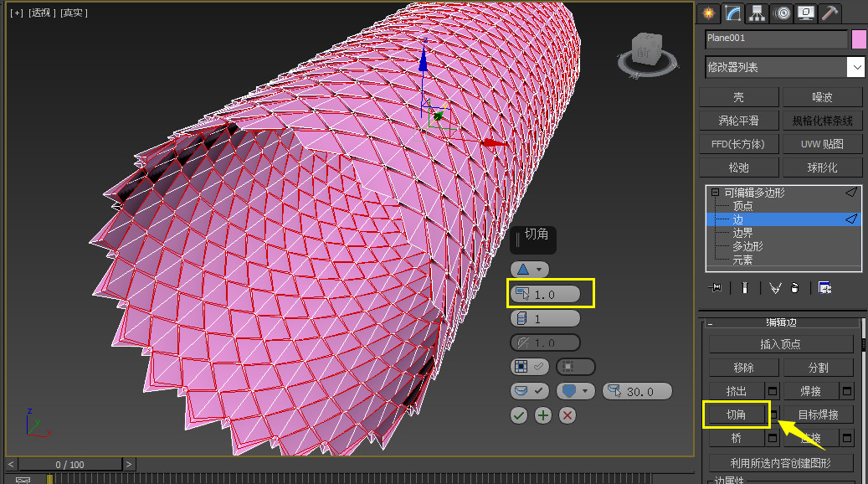Screen dimensions: 868x484
Task: Click red X cancel in chamfer caddy
Action: coord(567,415)
